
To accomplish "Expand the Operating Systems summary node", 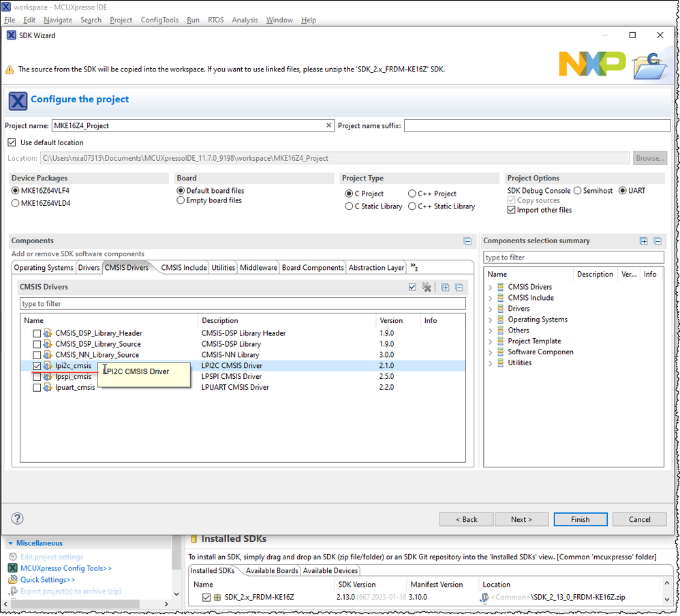I will click(x=490, y=319).
